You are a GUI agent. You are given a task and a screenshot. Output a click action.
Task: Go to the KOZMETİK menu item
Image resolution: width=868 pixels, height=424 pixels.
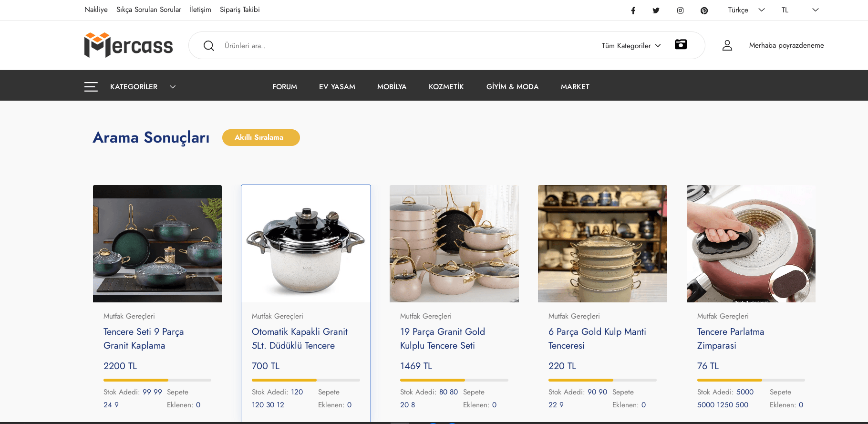[446, 87]
